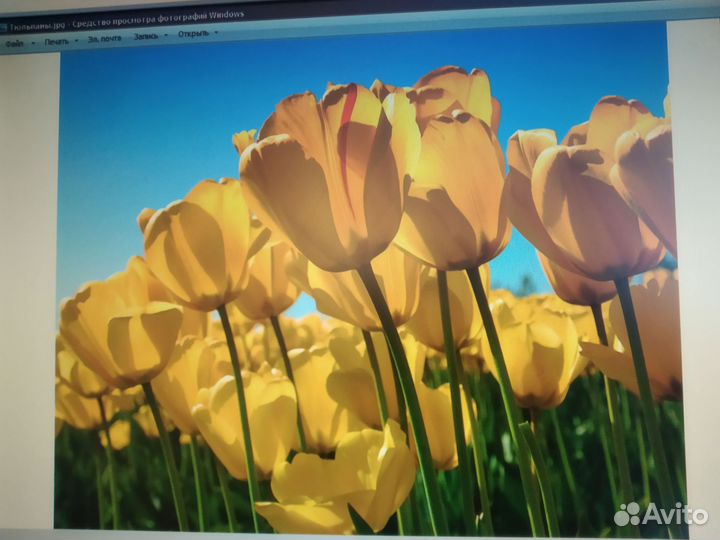This screenshot has height=540, width=720.
Task: Click the Photo Viewer icon in title bar
Action: point(4,27)
